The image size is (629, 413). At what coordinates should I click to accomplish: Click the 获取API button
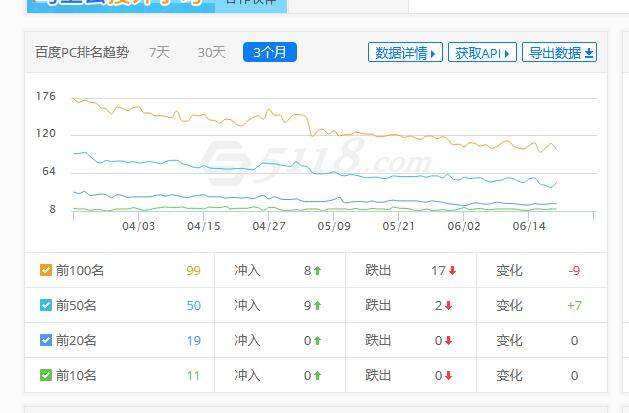(482, 53)
